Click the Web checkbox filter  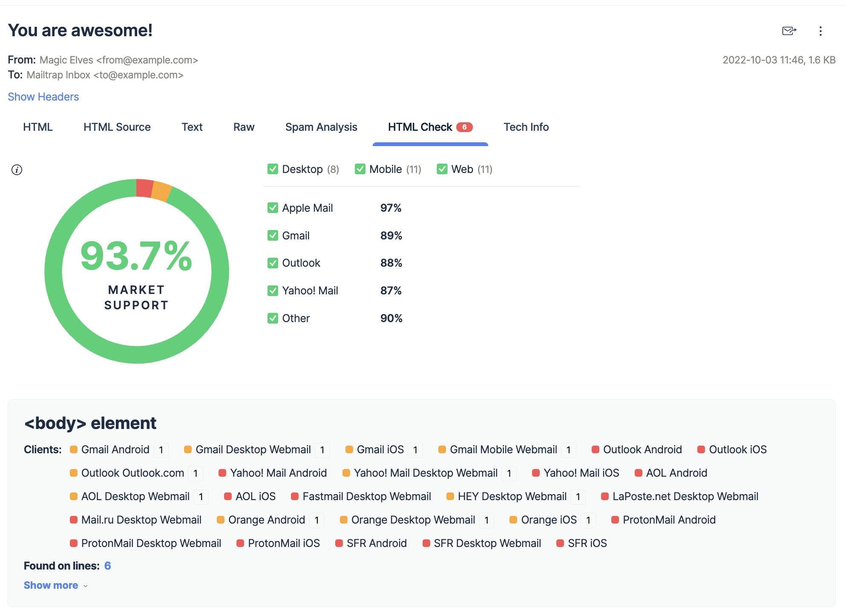[442, 170]
